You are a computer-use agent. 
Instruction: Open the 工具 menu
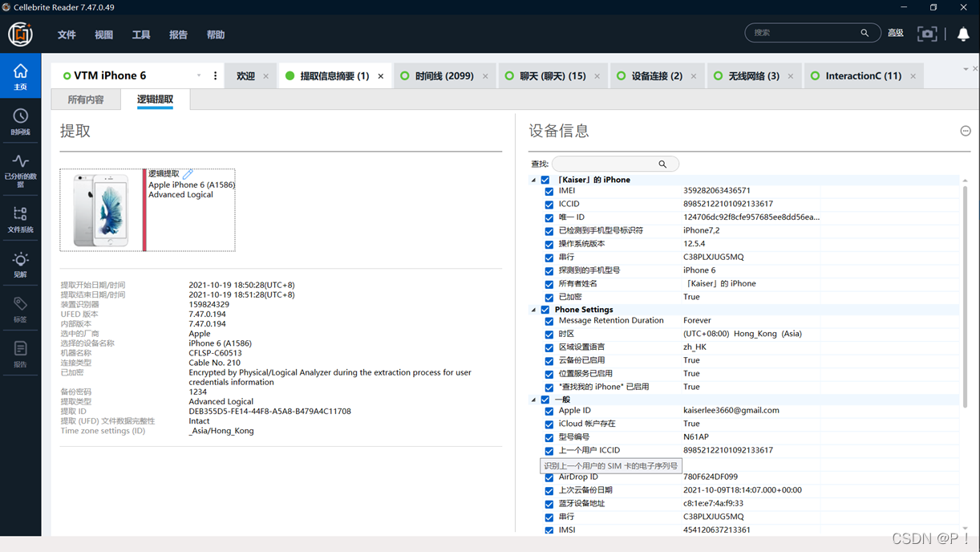pyautogui.click(x=141, y=34)
